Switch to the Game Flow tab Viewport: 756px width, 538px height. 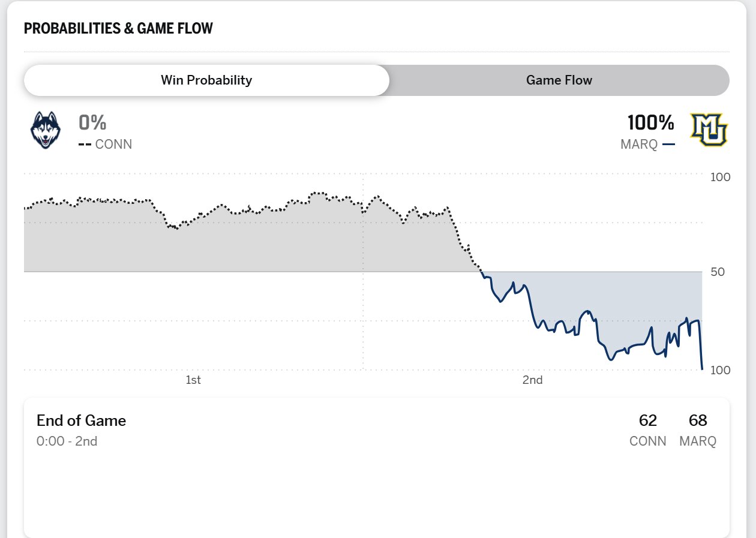559,80
